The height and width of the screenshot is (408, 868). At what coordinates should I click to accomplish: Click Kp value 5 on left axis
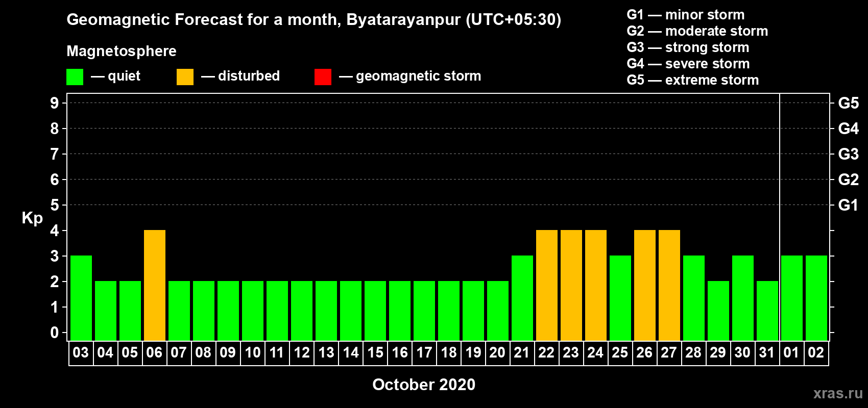pos(55,205)
